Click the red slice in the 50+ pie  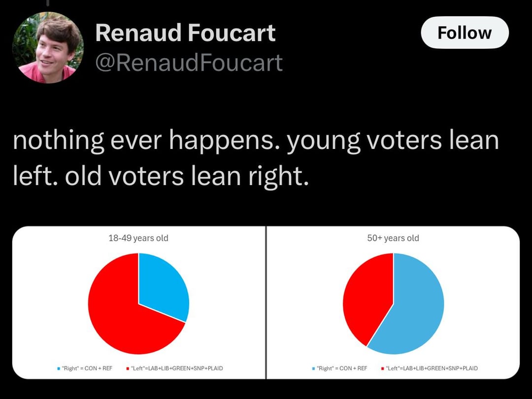coord(366,295)
